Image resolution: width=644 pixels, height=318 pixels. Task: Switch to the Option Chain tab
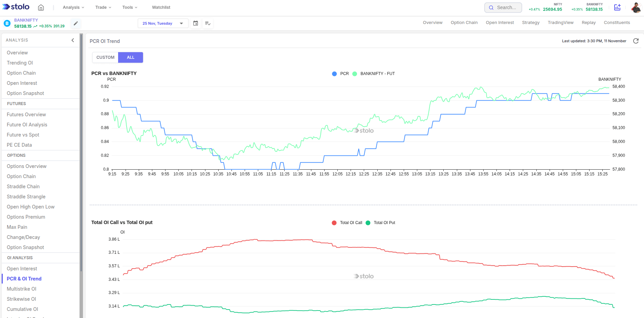pos(464,22)
